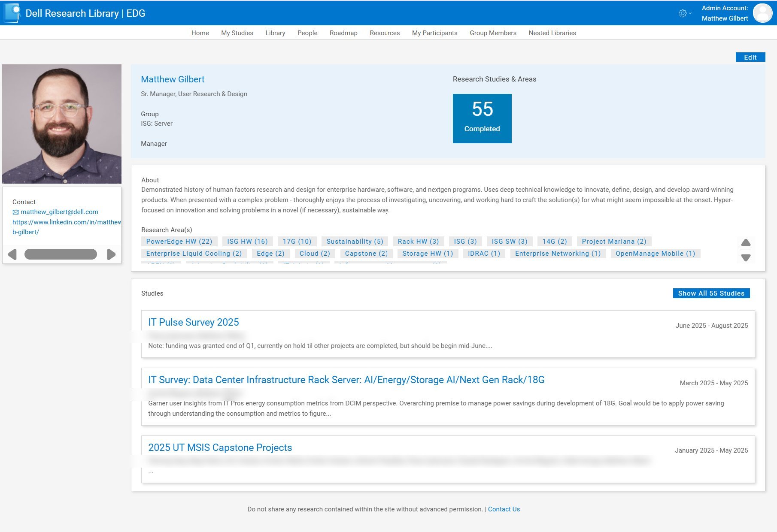
Task: Navigate to People
Action: [307, 33]
